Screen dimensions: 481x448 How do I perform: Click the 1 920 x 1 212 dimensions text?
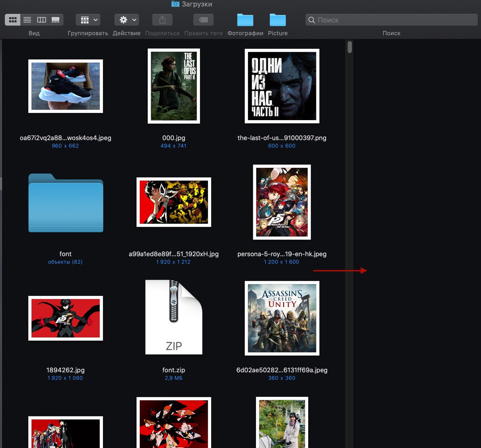[174, 262]
